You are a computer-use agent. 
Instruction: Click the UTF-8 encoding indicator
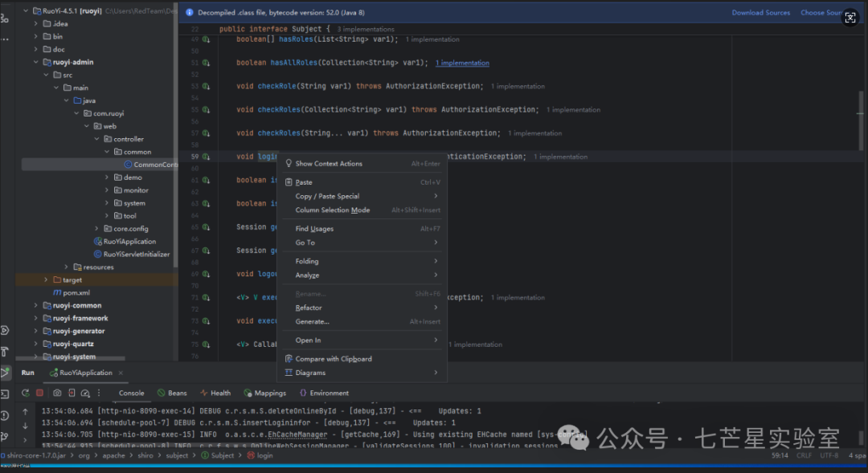coord(829,456)
